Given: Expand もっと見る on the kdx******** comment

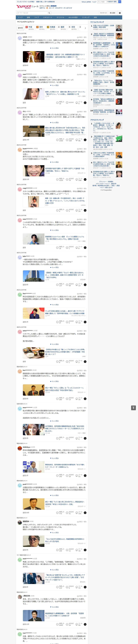Looking at the screenshot, I should pyautogui.click(x=54, y=267).
